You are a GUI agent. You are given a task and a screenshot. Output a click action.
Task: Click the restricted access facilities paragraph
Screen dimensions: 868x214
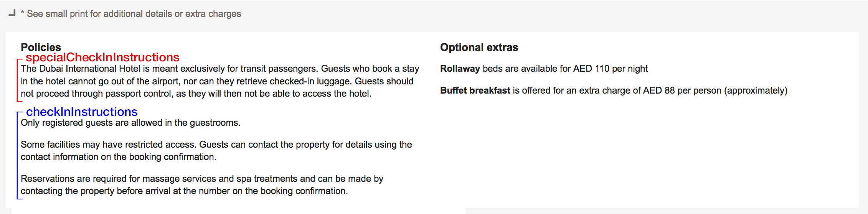(x=216, y=151)
